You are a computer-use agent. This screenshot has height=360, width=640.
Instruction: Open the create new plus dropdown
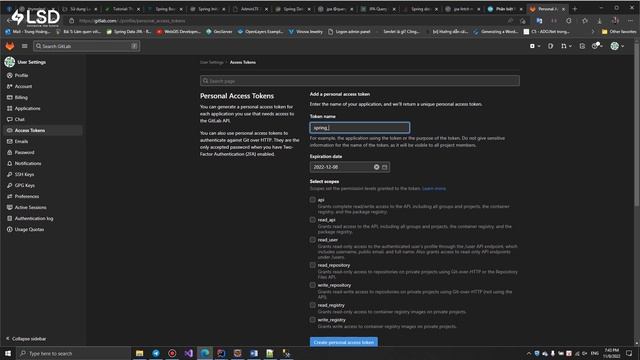(535, 46)
